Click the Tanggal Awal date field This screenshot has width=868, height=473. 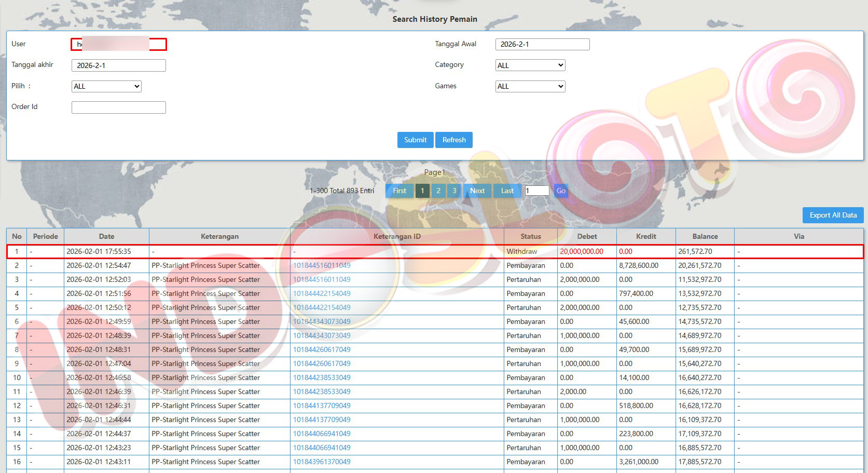[x=542, y=44]
